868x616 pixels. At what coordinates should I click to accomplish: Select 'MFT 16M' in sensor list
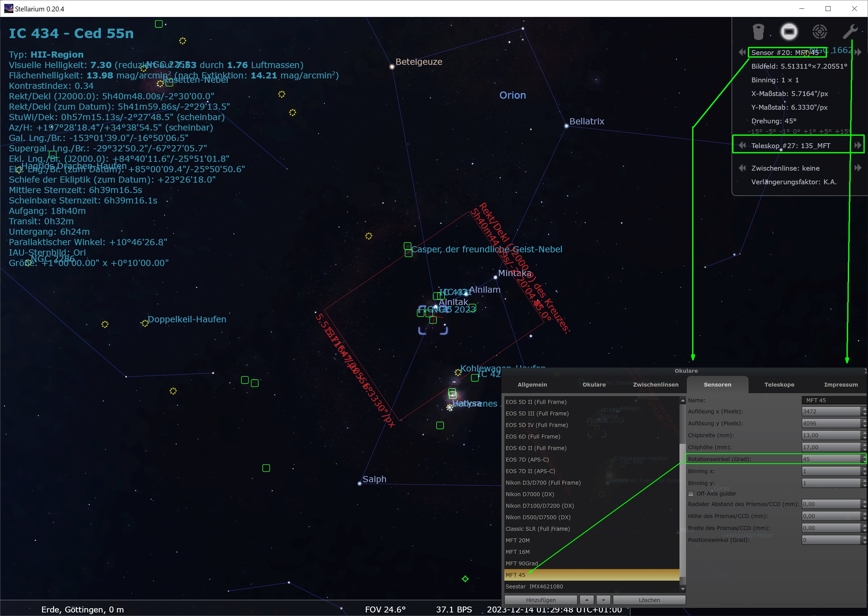pos(591,552)
